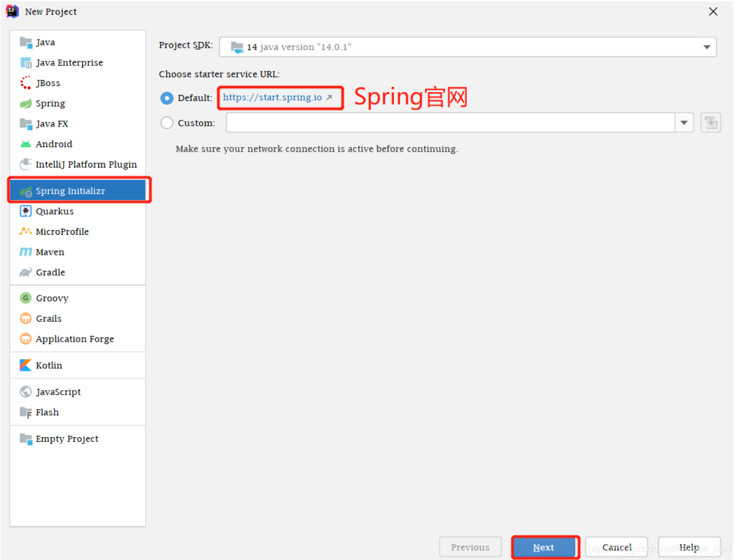Click the custom URL save icon button
The width and height of the screenshot is (736, 560).
point(711,123)
